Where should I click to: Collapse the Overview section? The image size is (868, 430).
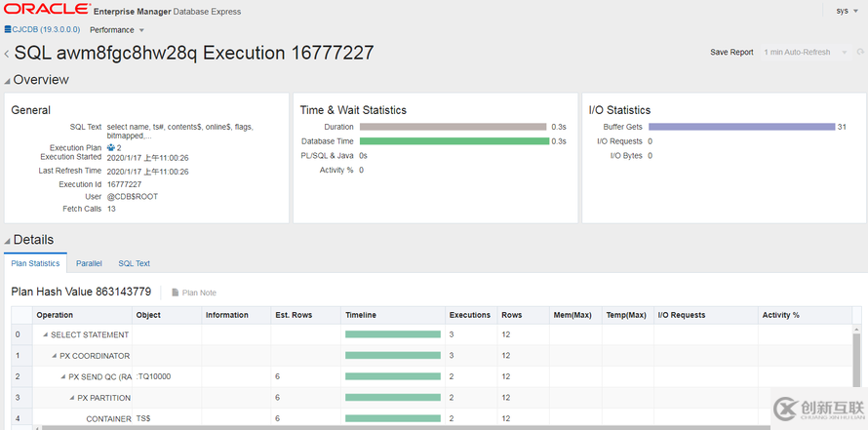tap(7, 80)
